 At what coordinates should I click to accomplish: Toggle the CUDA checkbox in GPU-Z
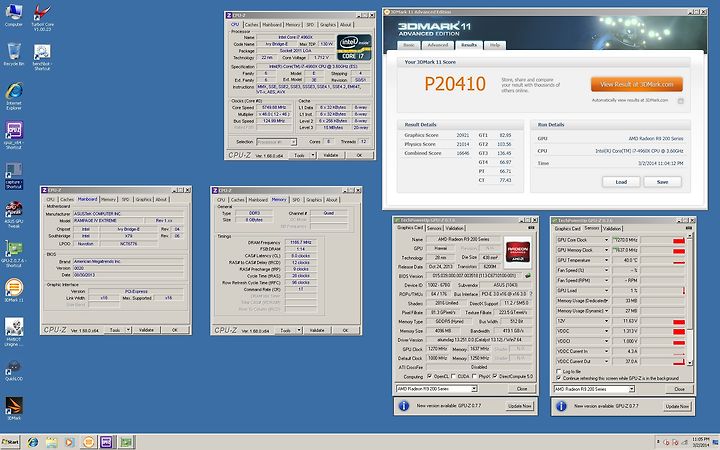454,376
